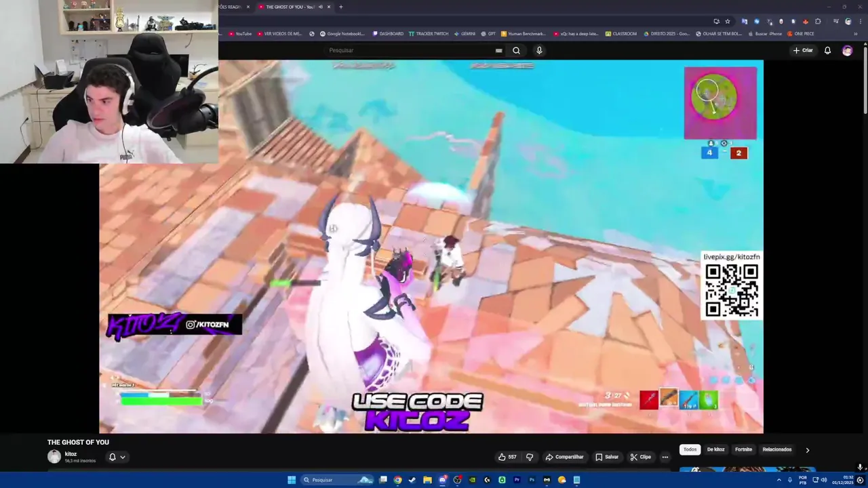This screenshot has width=868, height=488.
Task: Close THE GHOST OF YOU browser tab
Action: [329, 7]
